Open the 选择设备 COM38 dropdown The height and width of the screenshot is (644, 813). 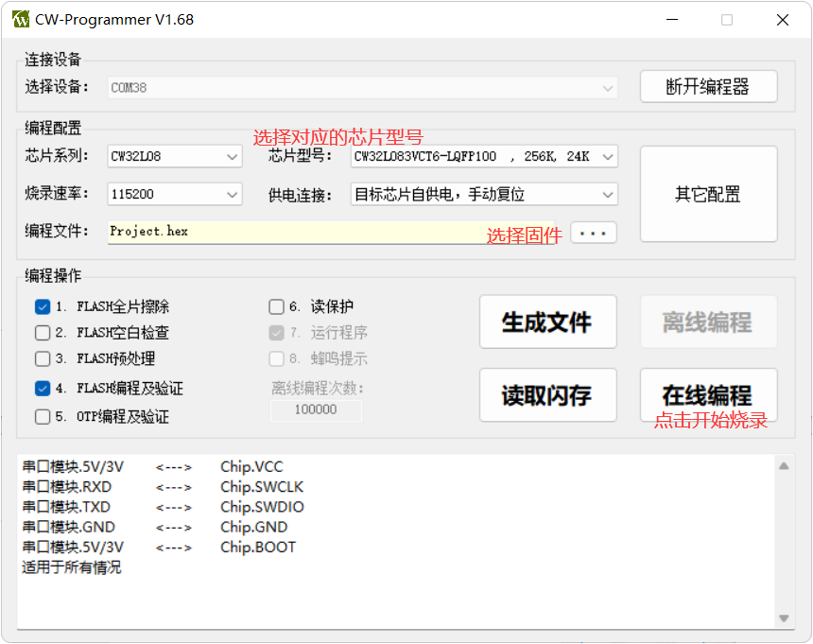[x=608, y=87]
